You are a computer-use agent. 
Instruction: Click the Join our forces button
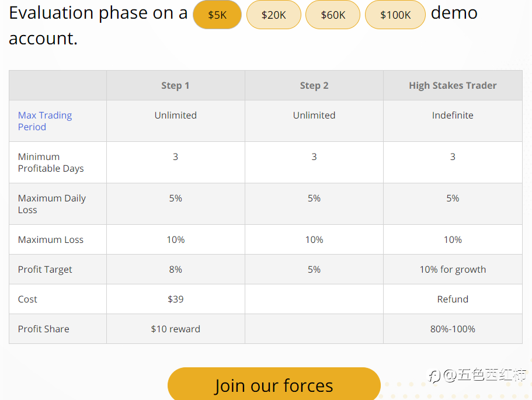tap(274, 385)
